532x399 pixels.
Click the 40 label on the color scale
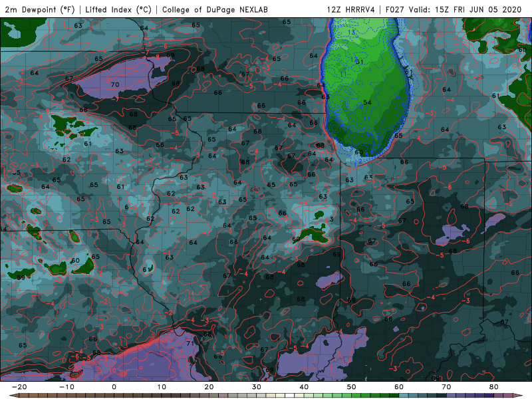[304, 387]
